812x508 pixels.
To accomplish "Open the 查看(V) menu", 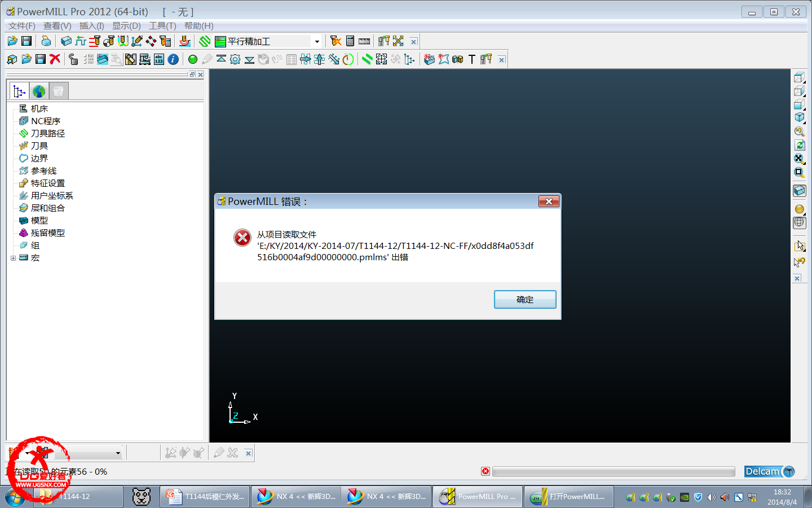I will tap(58, 26).
